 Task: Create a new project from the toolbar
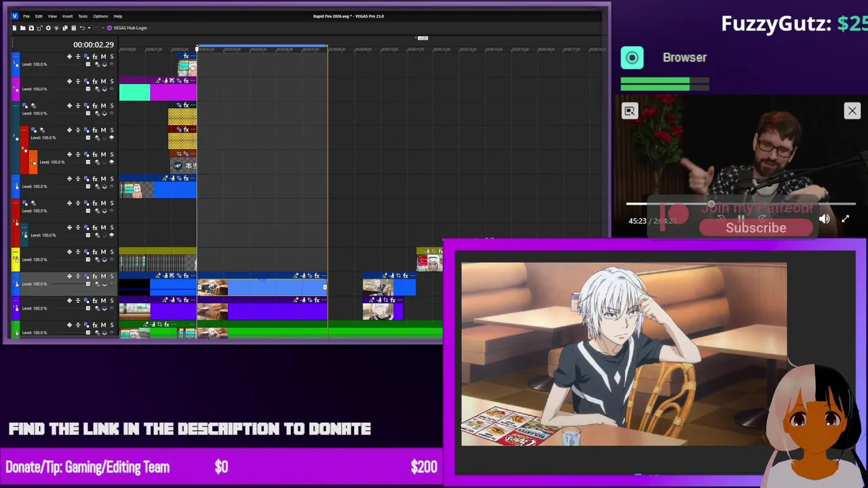(x=14, y=28)
